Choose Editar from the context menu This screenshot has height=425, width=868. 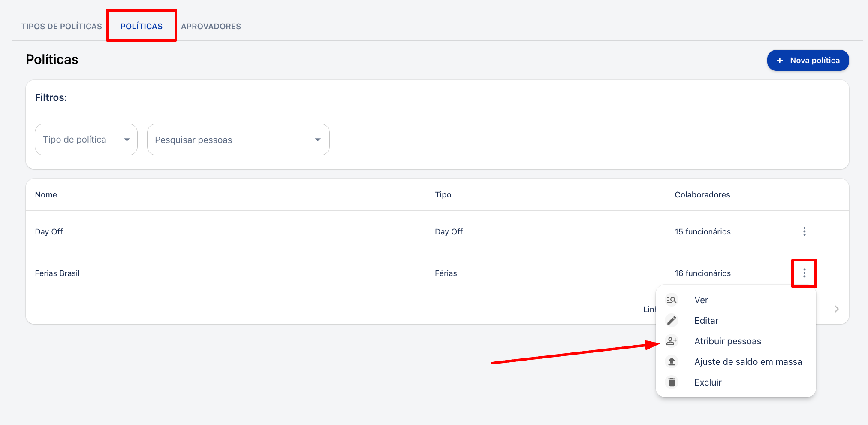click(736, 321)
